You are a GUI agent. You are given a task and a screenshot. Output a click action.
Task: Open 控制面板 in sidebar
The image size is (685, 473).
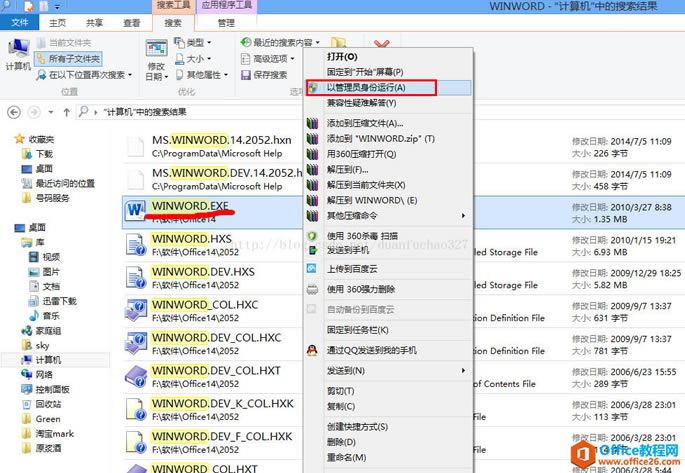pos(46,389)
